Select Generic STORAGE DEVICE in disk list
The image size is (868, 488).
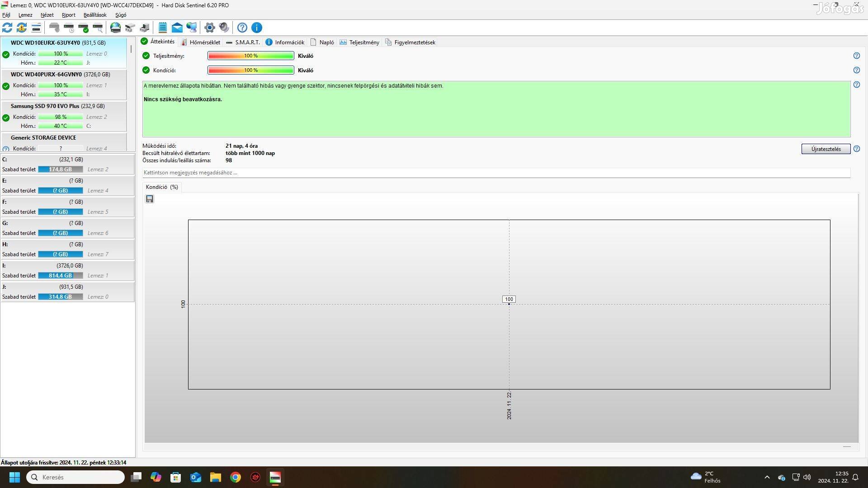pos(64,142)
